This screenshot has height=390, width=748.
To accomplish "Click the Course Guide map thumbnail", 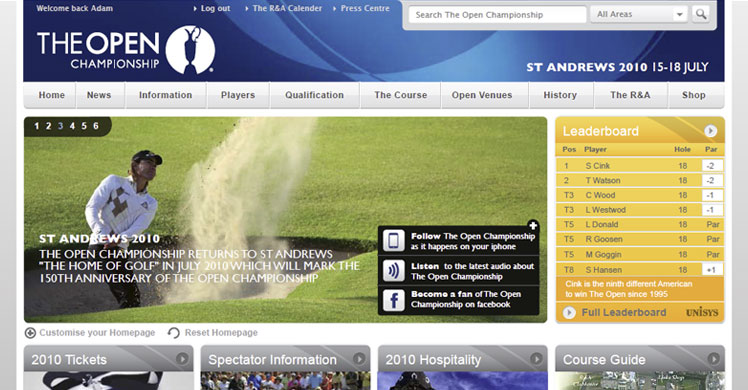I will (640, 381).
